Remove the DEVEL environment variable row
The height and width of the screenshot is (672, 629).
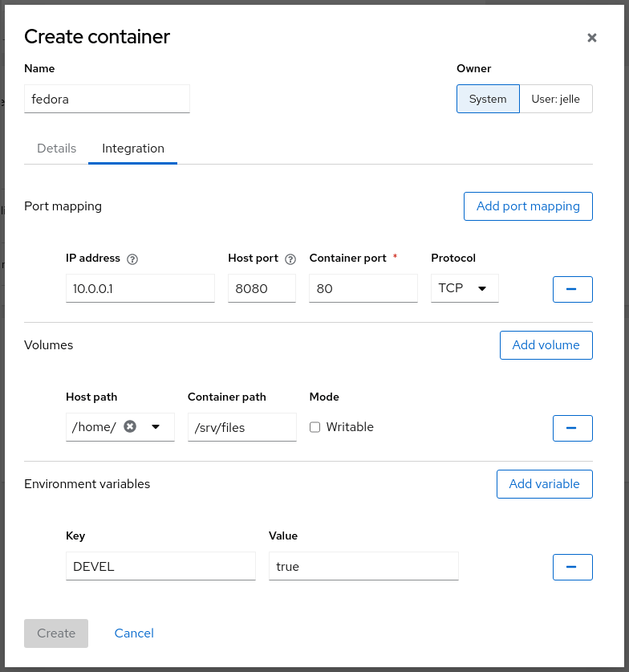click(572, 567)
